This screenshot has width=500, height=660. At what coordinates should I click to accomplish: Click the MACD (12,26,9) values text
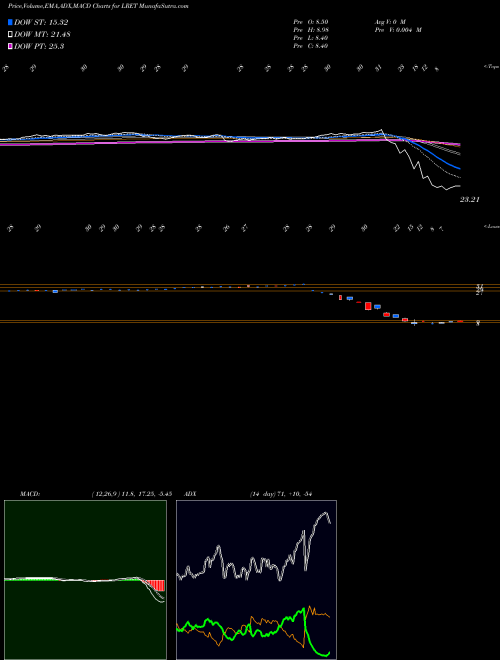click(x=131, y=493)
